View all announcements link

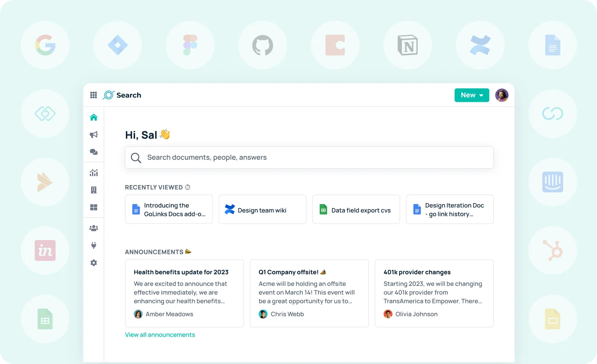coord(160,335)
